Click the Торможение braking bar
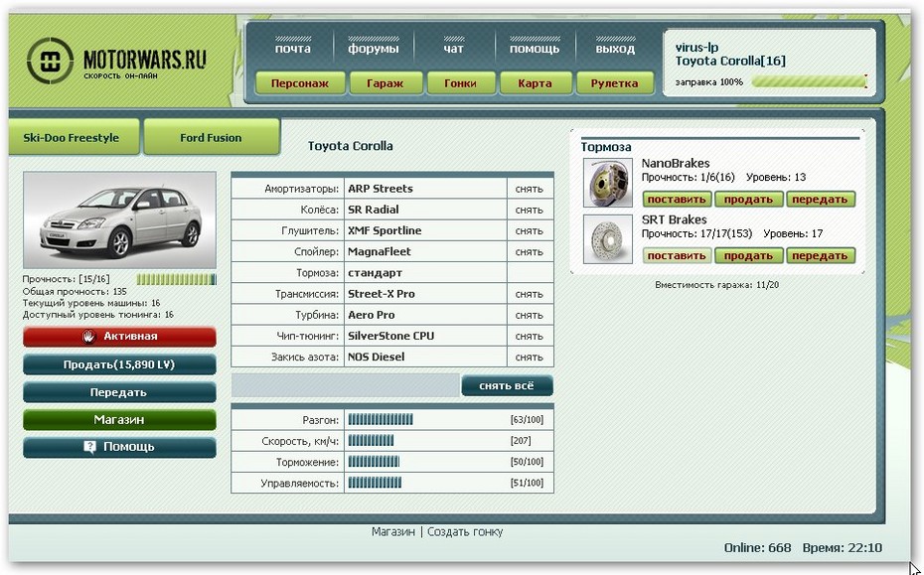Image resolution: width=924 pixels, height=575 pixels. tap(374, 462)
